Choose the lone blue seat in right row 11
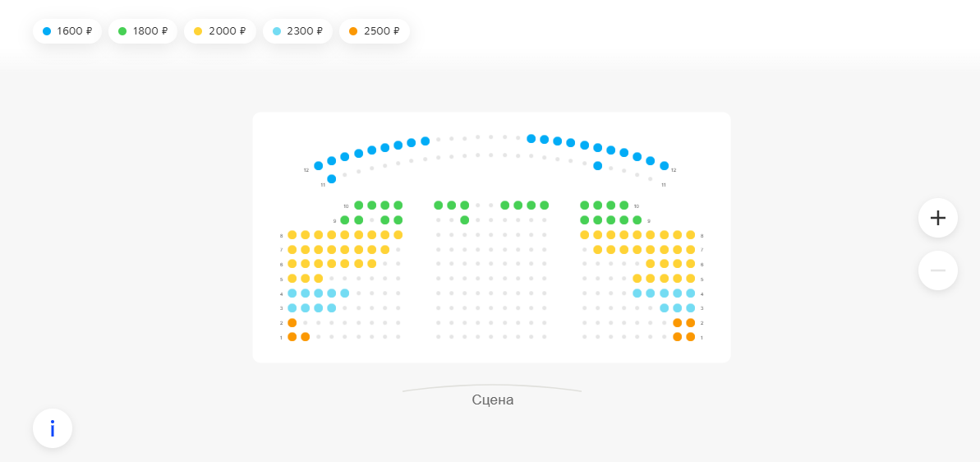This screenshot has width=980, height=462. (x=598, y=166)
